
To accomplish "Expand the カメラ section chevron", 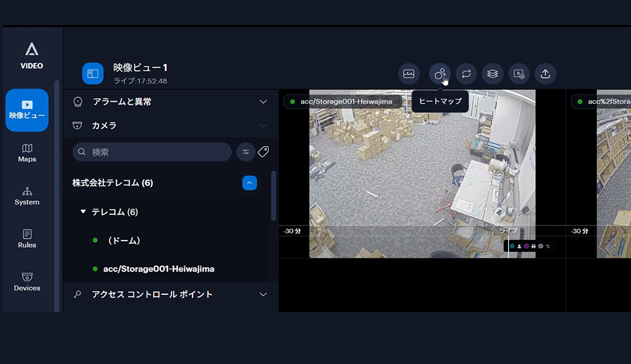I will pyautogui.click(x=263, y=125).
